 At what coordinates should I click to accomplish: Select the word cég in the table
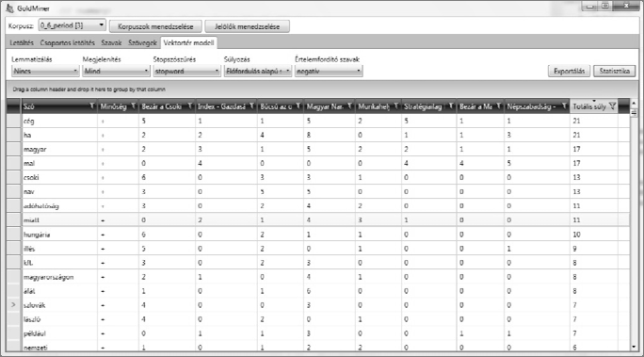tap(29, 122)
